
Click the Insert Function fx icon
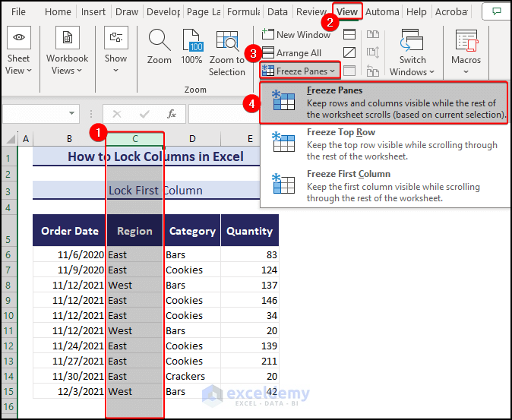click(172, 114)
